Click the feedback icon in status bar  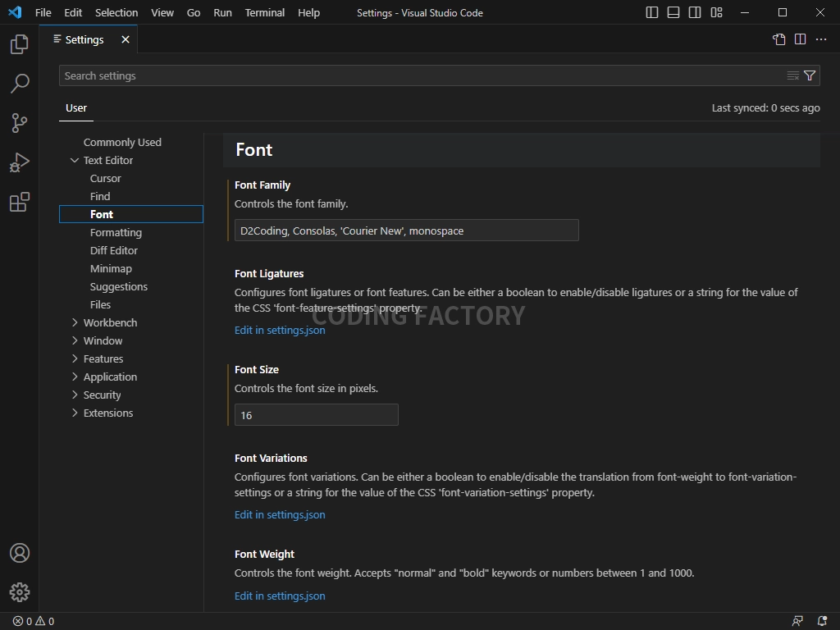797,622
